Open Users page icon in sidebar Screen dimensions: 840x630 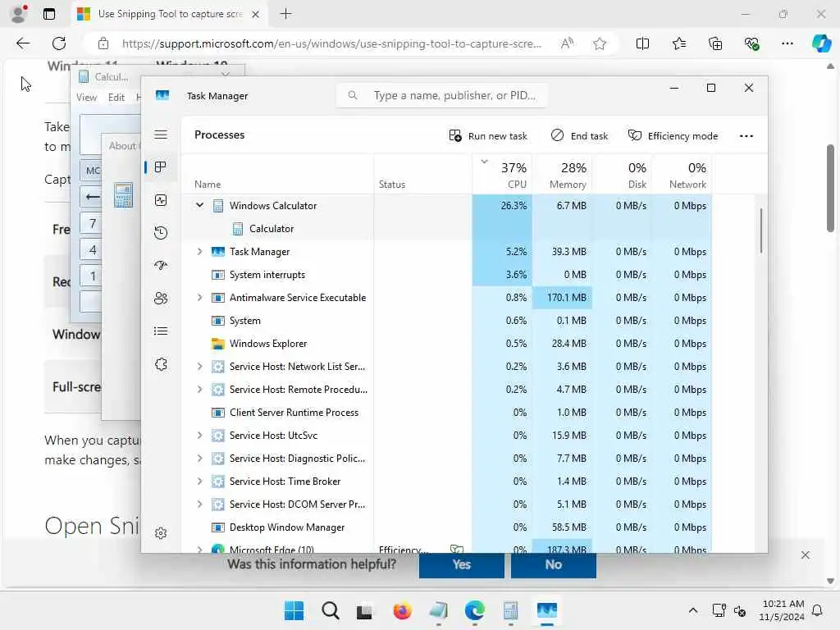pyautogui.click(x=161, y=299)
